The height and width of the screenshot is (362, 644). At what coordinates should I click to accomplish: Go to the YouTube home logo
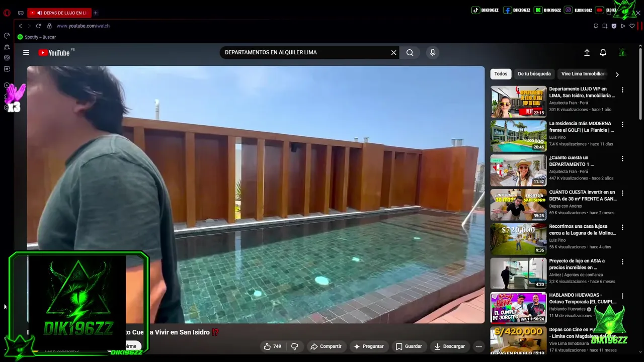[54, 53]
